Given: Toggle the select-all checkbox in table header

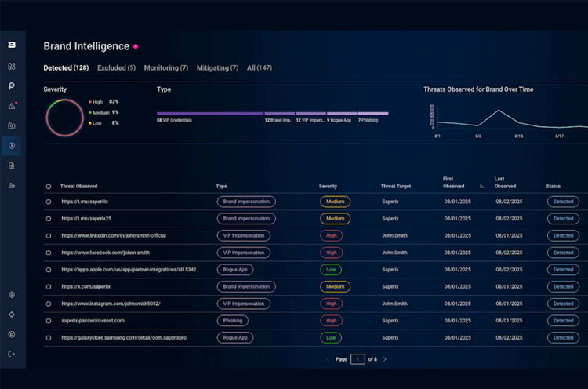Looking at the screenshot, I should click(49, 187).
